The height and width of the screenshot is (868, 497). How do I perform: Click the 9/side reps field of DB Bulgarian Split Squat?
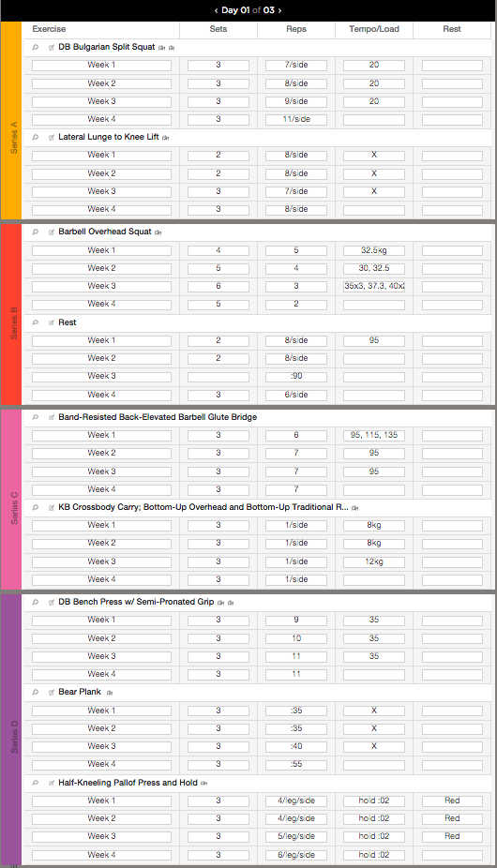pos(296,102)
